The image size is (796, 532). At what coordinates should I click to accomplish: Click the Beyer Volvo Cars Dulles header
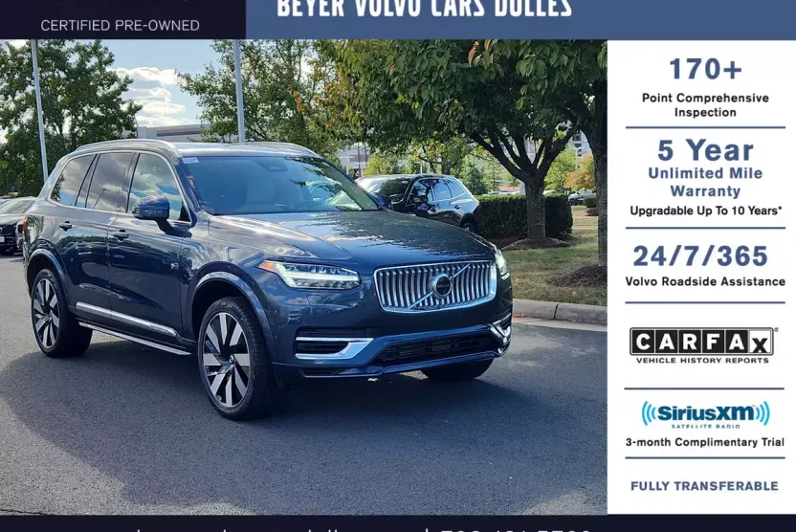(x=425, y=8)
